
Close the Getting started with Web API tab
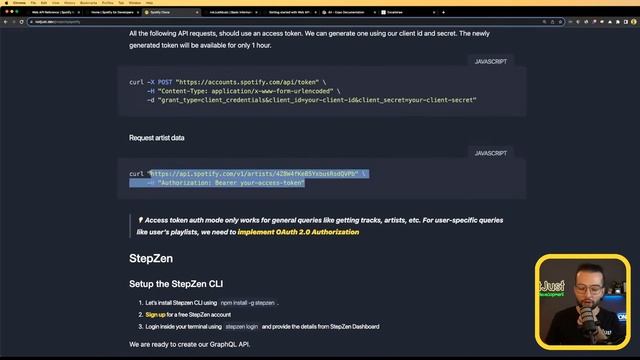(x=316, y=12)
